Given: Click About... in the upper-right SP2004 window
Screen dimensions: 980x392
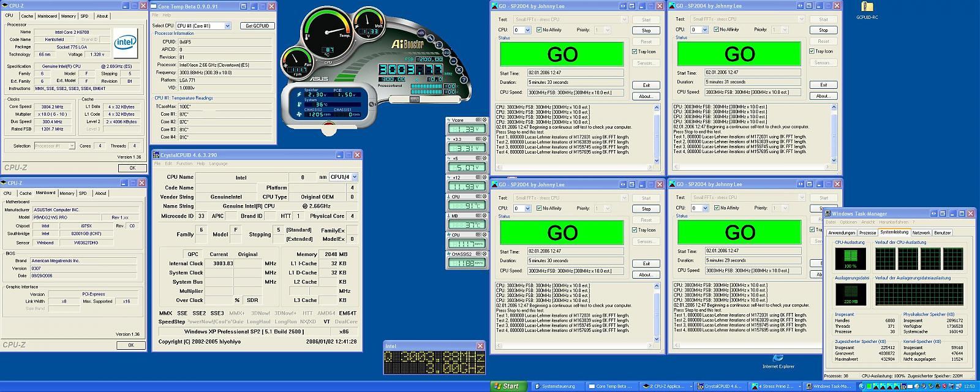Looking at the screenshot, I should pyautogui.click(x=823, y=96).
